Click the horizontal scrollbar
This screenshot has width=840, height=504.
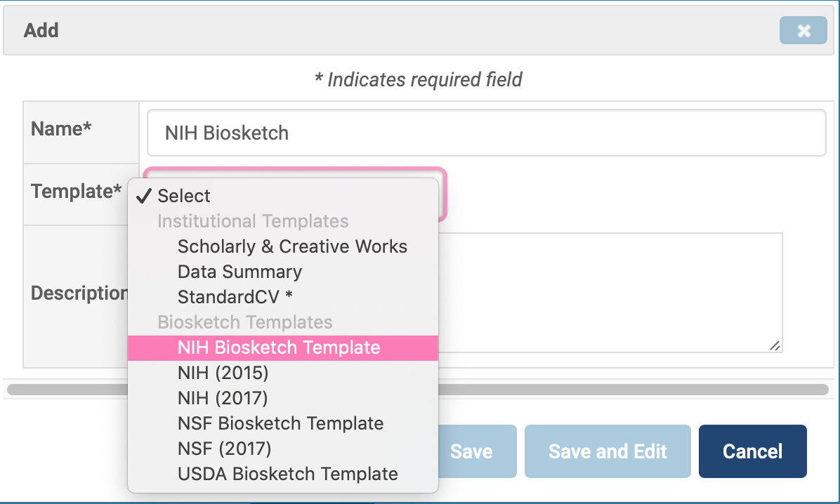point(632,389)
